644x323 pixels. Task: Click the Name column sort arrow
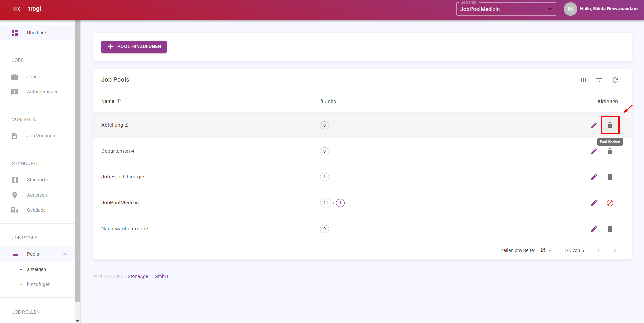click(x=119, y=101)
